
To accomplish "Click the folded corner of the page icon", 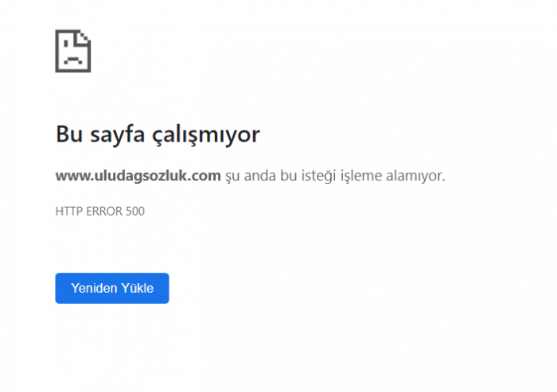I will coord(84,37).
